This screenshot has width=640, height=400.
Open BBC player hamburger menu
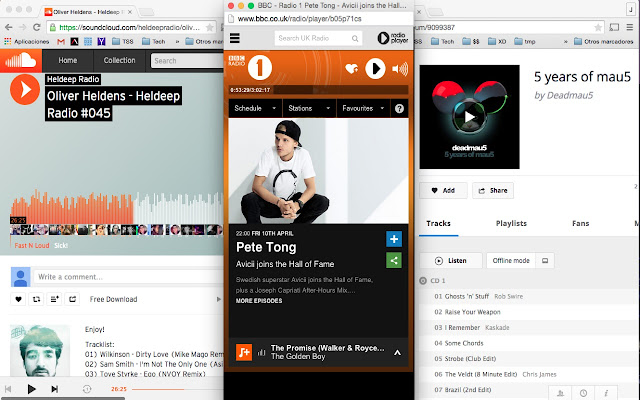235,38
